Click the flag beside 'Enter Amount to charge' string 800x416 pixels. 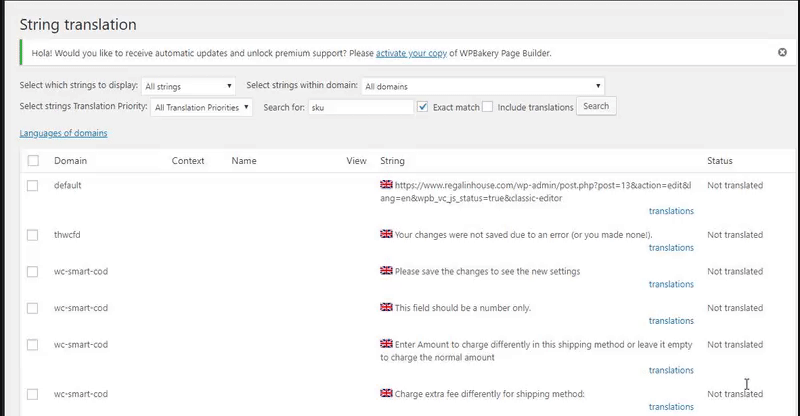click(386, 345)
